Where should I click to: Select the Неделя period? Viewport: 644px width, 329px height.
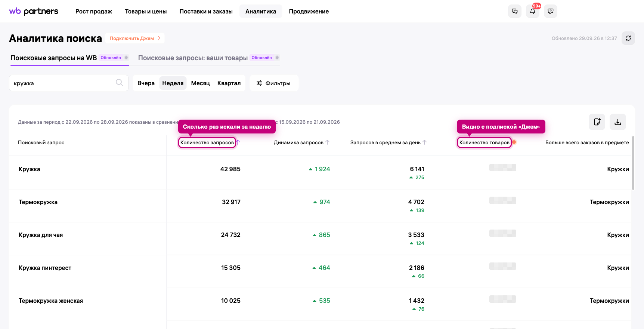[x=173, y=83]
